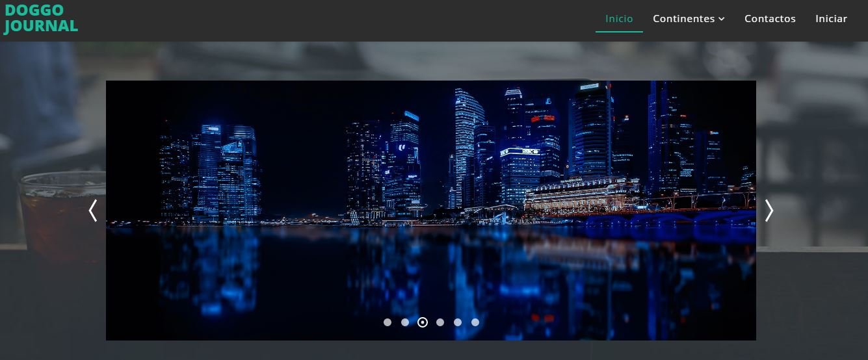Select the last carousel indicator dot
Viewport: 868px width, 360px height.
coord(475,322)
